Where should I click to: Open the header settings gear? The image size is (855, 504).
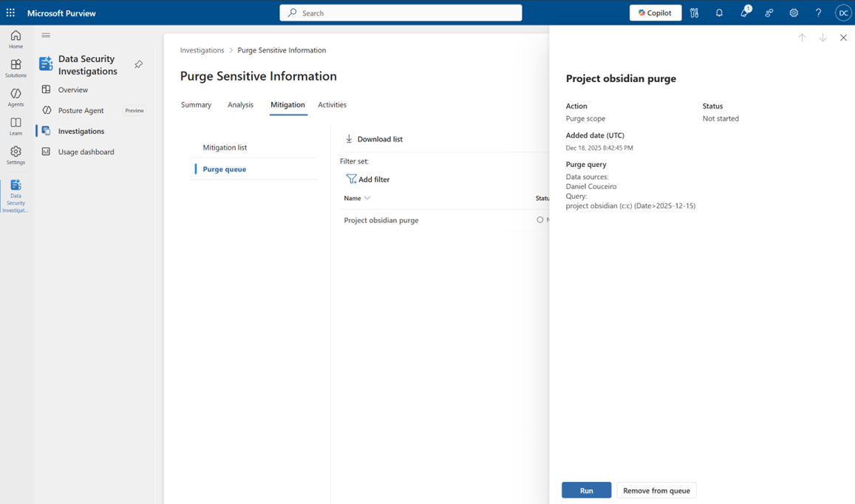794,13
